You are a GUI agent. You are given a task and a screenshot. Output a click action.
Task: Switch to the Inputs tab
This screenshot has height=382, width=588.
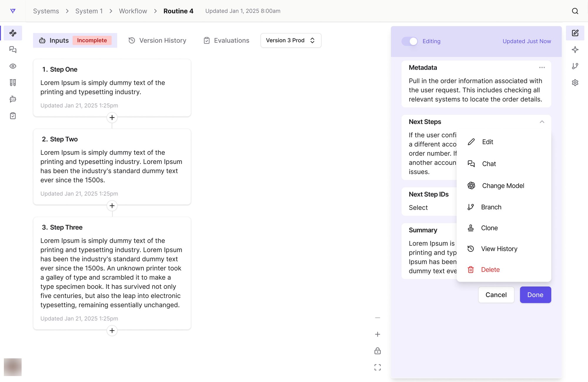pyautogui.click(x=75, y=40)
